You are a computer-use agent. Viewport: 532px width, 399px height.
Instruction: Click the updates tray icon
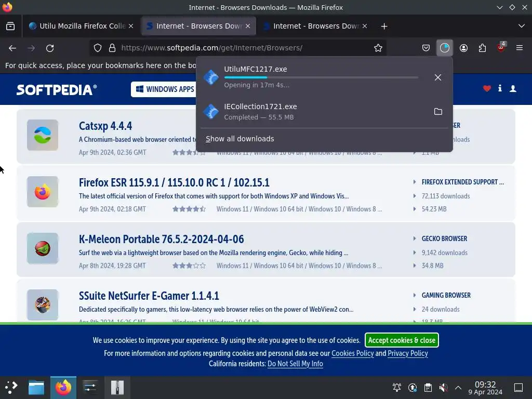tap(412, 387)
